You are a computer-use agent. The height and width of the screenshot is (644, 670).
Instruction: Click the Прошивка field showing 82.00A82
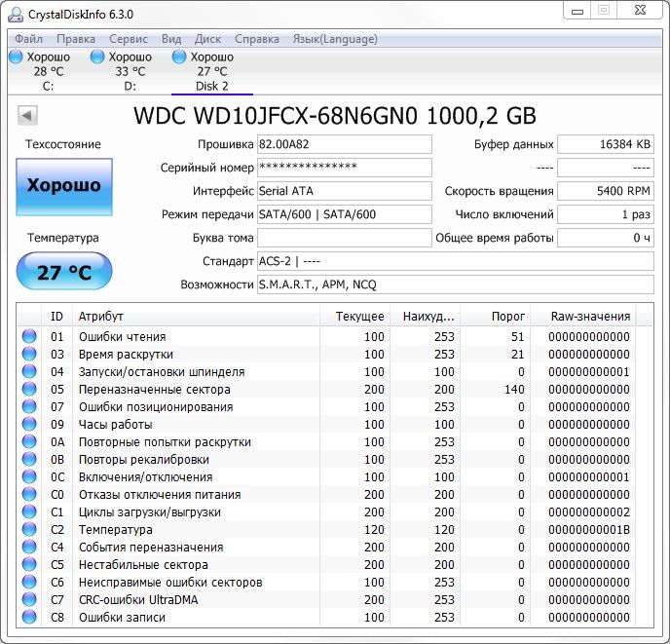pos(345,144)
